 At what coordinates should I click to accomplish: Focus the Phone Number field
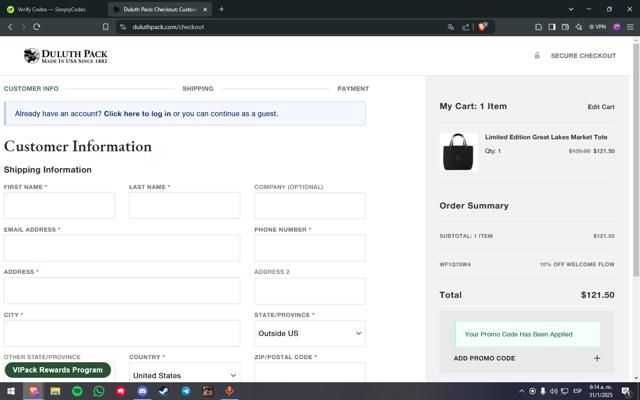tap(310, 248)
